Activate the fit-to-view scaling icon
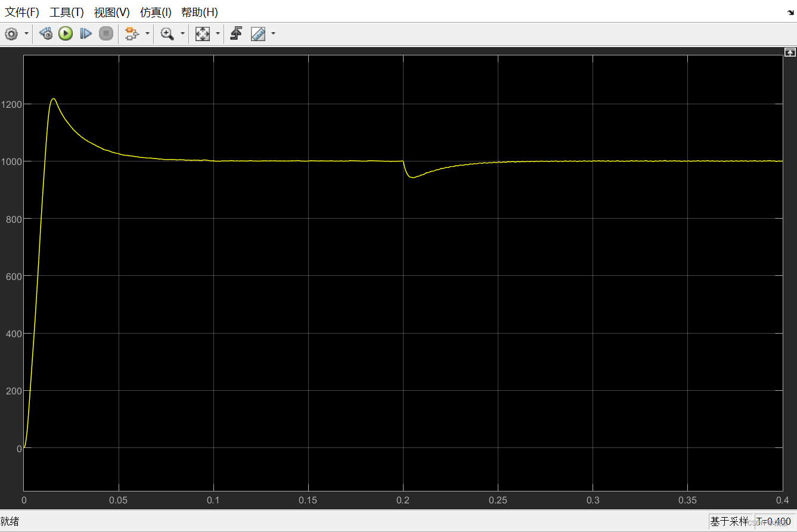 pyautogui.click(x=201, y=33)
